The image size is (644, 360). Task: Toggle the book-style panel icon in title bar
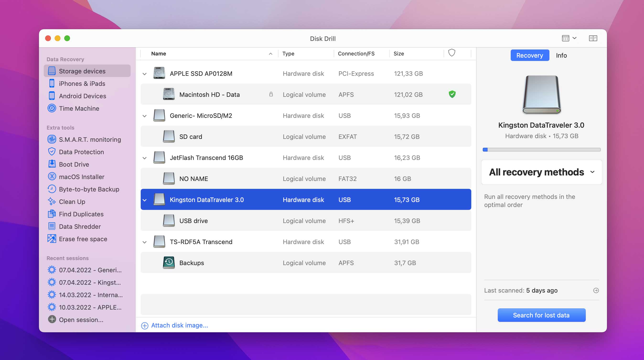[x=593, y=38]
